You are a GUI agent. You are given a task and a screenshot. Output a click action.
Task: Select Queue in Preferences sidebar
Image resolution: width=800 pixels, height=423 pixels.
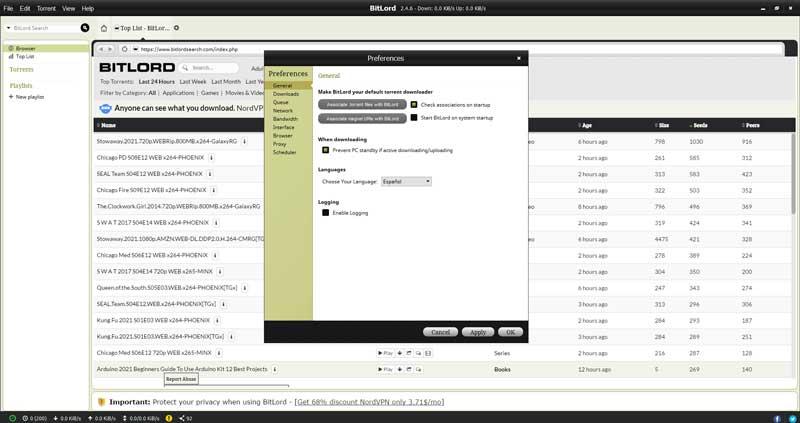coord(281,103)
